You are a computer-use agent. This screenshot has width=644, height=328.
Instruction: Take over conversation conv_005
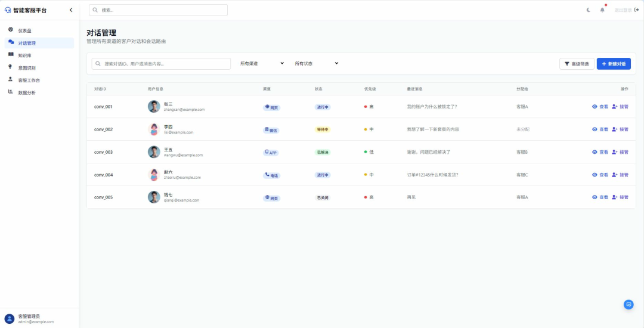click(620, 197)
